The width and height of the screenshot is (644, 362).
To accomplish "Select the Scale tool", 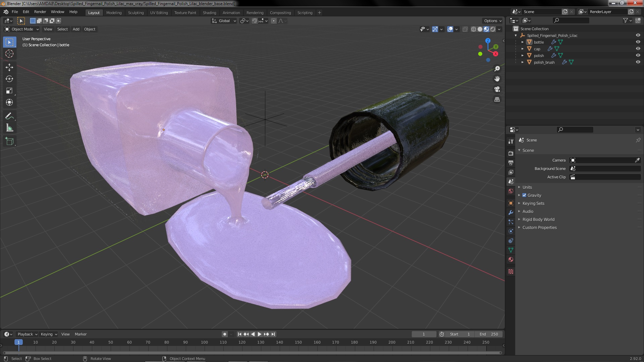I will tap(9, 90).
